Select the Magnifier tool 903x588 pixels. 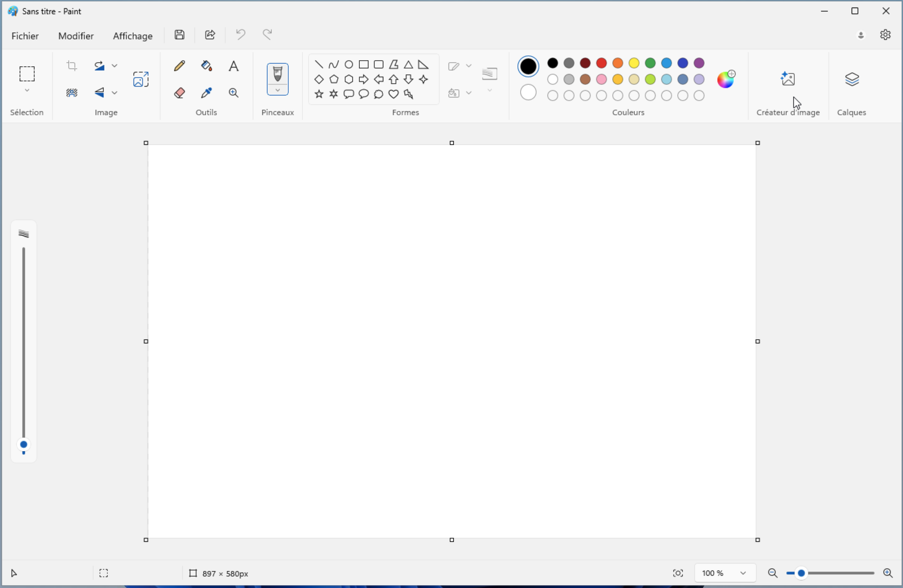coord(233,93)
